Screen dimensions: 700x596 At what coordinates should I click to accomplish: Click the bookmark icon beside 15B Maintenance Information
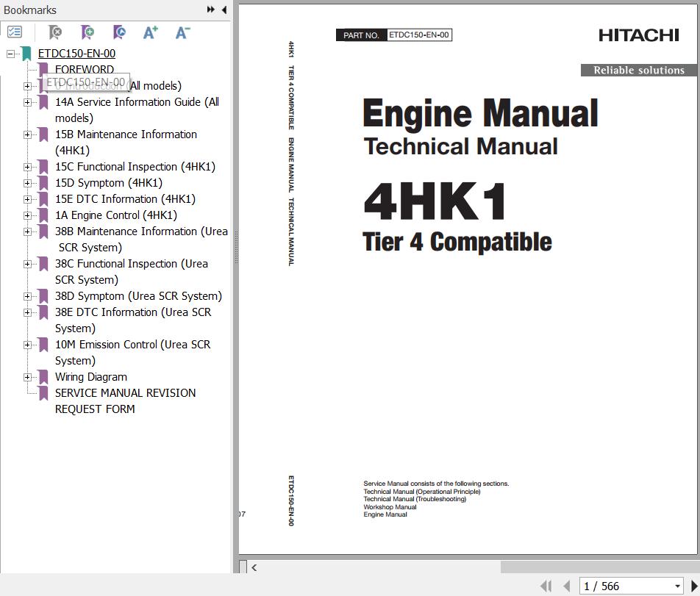tap(43, 134)
